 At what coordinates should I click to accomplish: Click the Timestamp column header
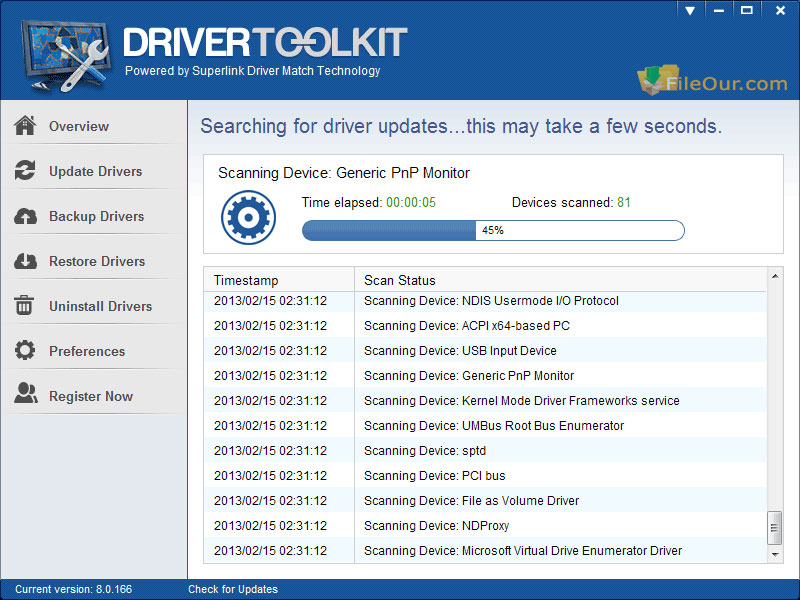(x=279, y=280)
